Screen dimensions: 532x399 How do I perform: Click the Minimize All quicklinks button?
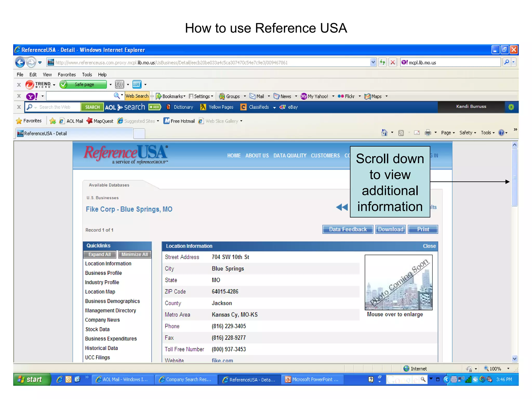[135, 255]
